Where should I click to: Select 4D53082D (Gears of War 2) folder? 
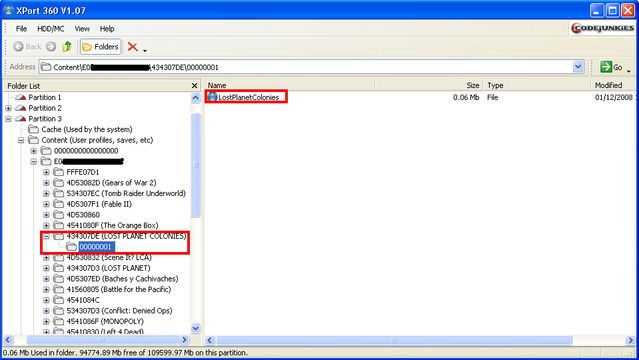coord(111,183)
